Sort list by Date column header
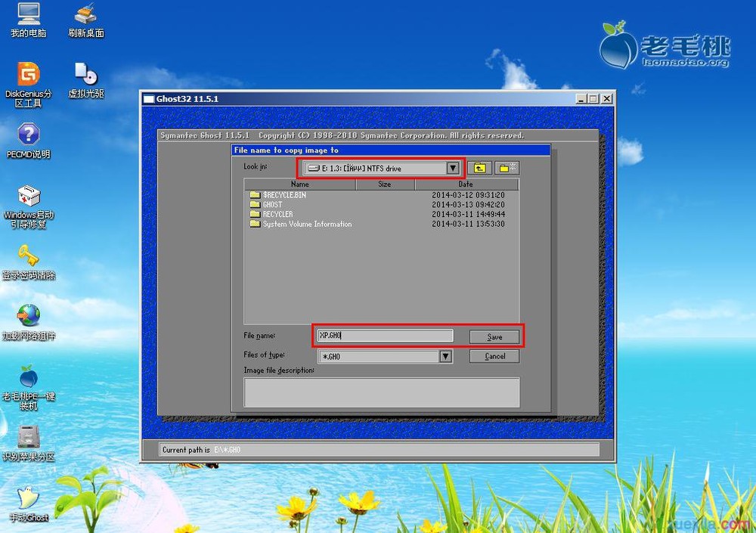Image resolution: width=756 pixels, height=533 pixels. (x=466, y=184)
